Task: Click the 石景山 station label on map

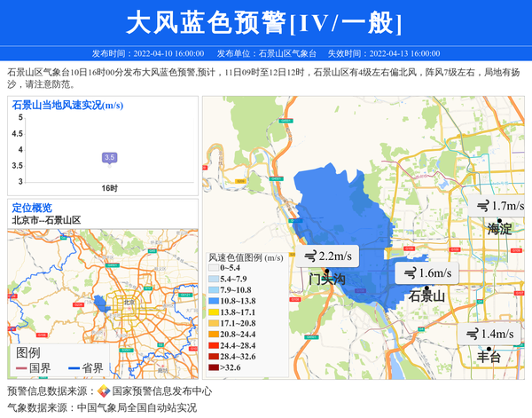Action: coord(426,296)
